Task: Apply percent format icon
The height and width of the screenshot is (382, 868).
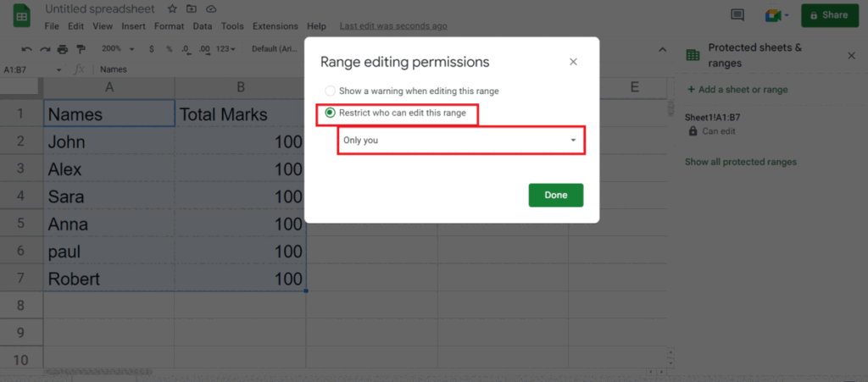Action: (169, 49)
